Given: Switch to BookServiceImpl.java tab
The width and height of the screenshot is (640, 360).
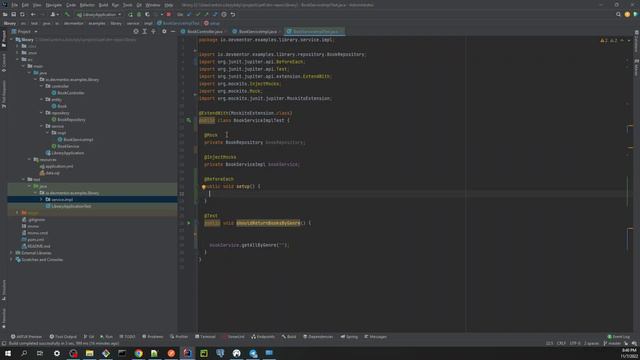Looking at the screenshot, I should point(257,31).
